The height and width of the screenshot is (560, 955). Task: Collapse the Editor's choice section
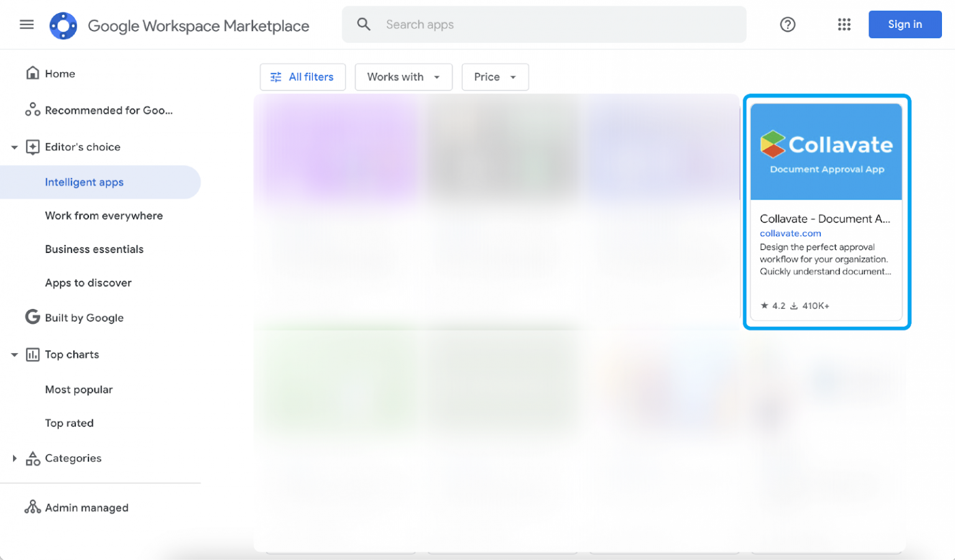click(x=14, y=147)
